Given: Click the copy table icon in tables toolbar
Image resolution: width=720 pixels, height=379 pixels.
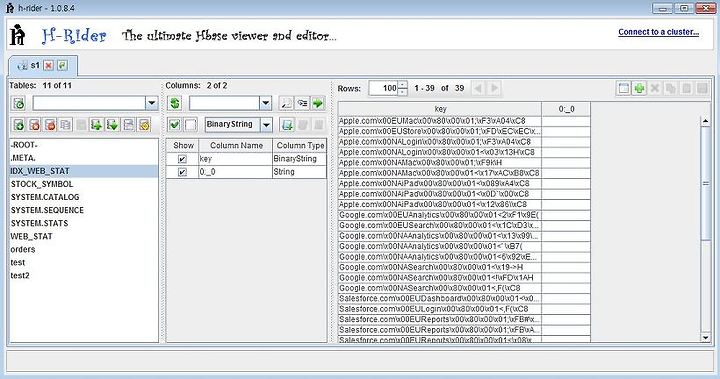Looking at the screenshot, I should coord(66,124).
